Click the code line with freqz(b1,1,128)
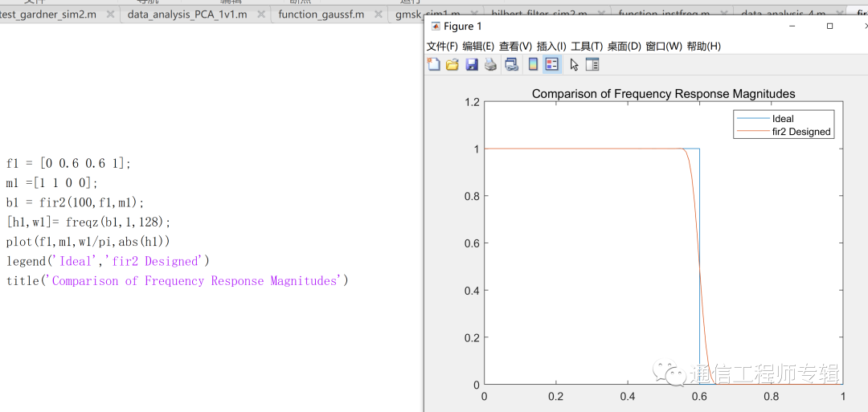The image size is (868, 412). point(89,222)
